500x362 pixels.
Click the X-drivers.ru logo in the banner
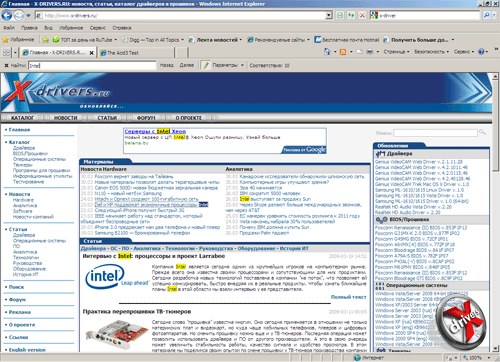pyautogui.click(x=57, y=91)
